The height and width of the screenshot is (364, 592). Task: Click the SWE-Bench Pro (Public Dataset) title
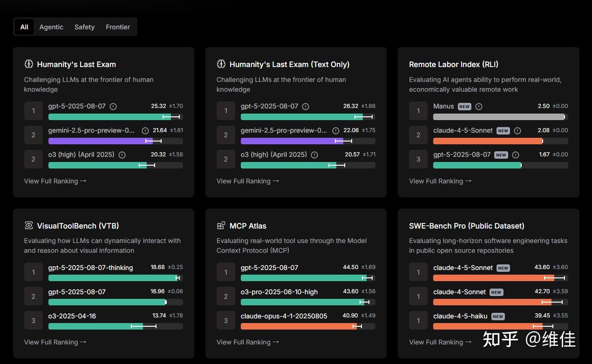467,226
